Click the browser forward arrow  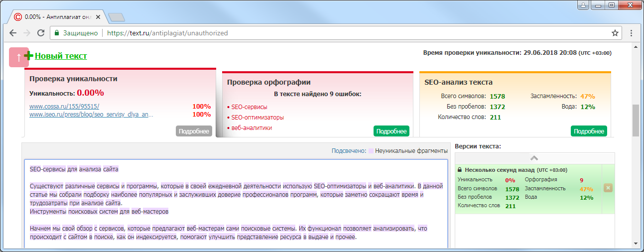click(x=27, y=33)
